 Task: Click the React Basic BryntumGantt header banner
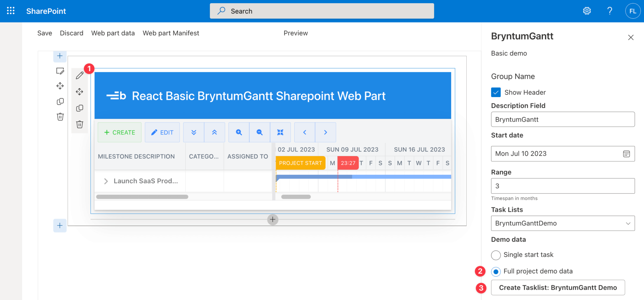pos(273,95)
